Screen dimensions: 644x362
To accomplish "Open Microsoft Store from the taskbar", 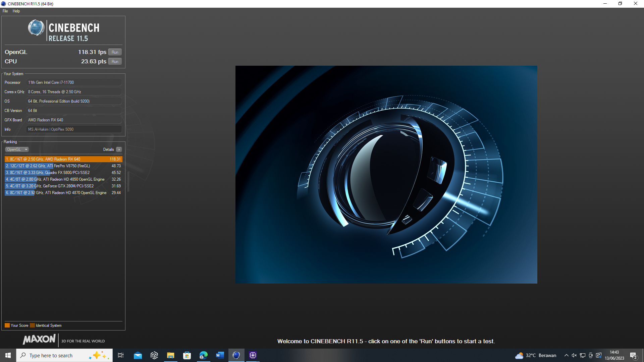I will (x=187, y=355).
